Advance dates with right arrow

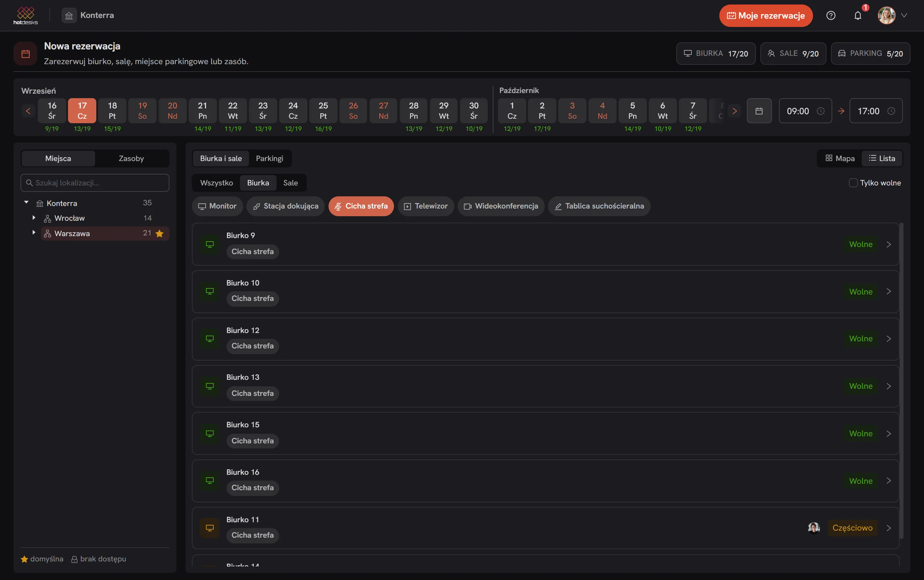(x=734, y=111)
